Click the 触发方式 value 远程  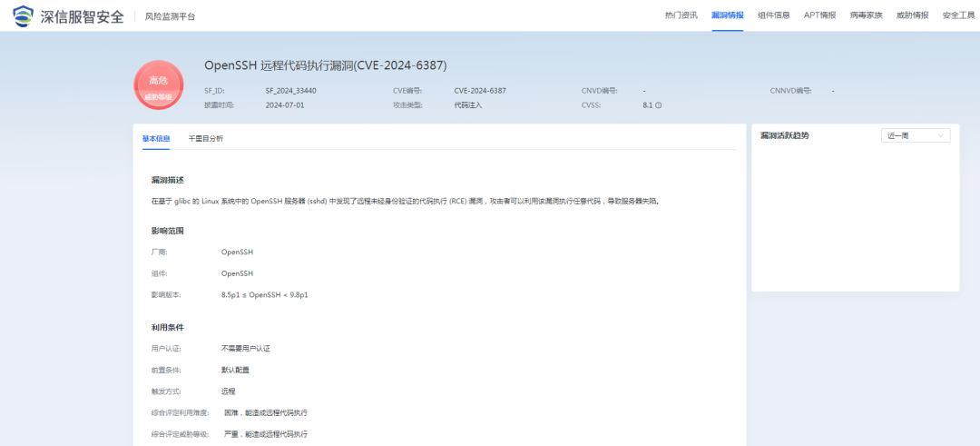pos(228,391)
